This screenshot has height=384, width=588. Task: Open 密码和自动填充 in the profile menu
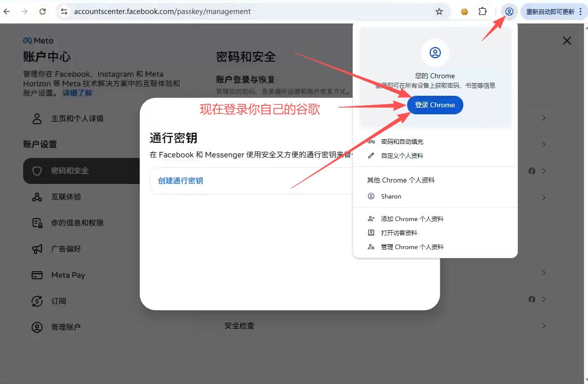(402, 142)
